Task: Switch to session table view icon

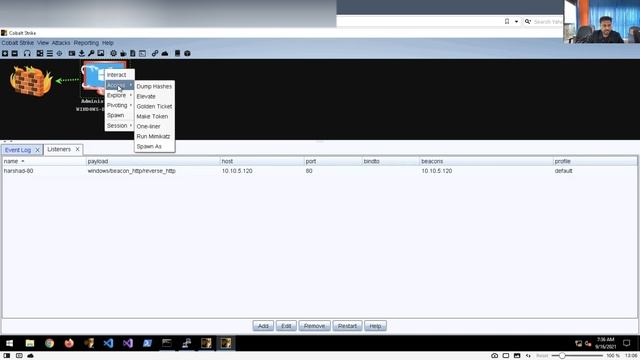Action: pos(49,53)
